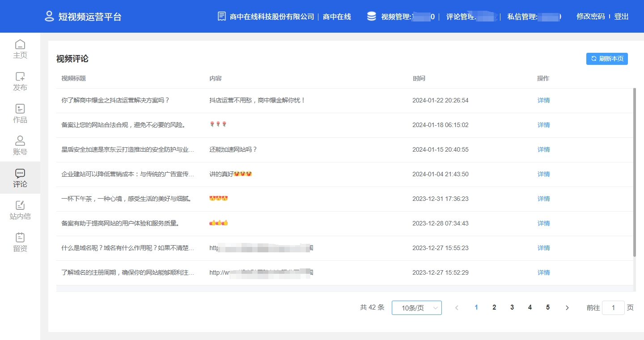The width and height of the screenshot is (644, 340).
Task: Switch to page 5 in pagination
Action: (548, 307)
